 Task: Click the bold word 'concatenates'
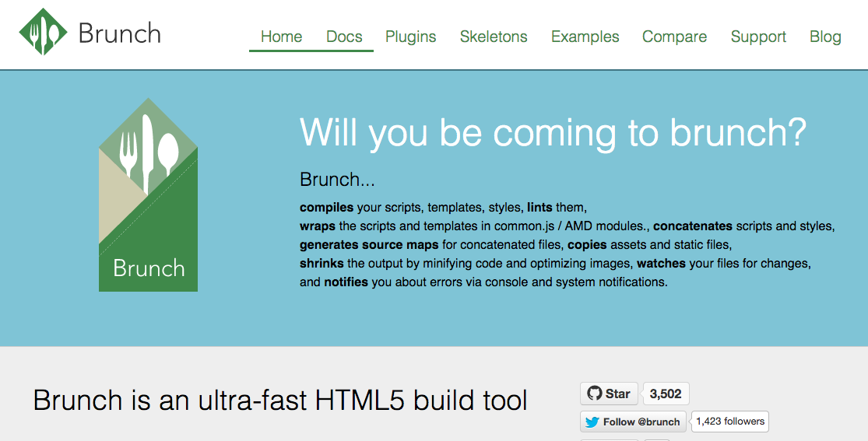[693, 226]
